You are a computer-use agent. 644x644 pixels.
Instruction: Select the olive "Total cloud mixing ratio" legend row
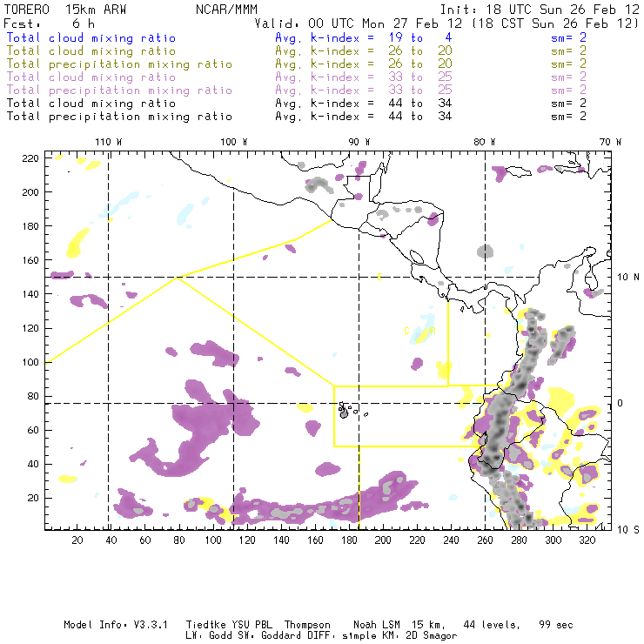91,51
